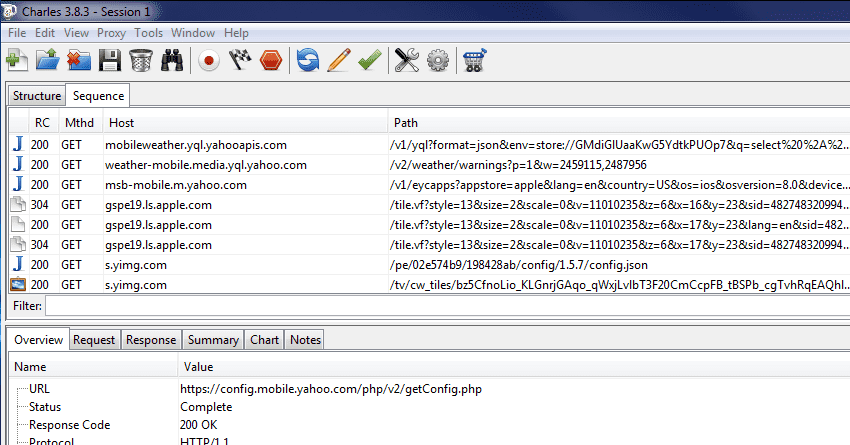850x445 pixels.
Task: Open Find using the binoculars icon
Action: pyautogui.click(x=172, y=60)
